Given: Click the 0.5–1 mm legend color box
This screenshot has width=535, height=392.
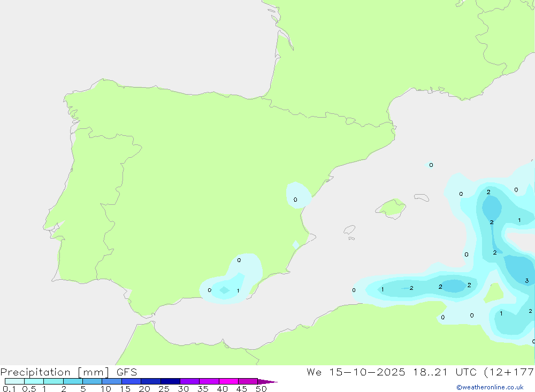Looking at the screenshot, I should pos(34,381).
